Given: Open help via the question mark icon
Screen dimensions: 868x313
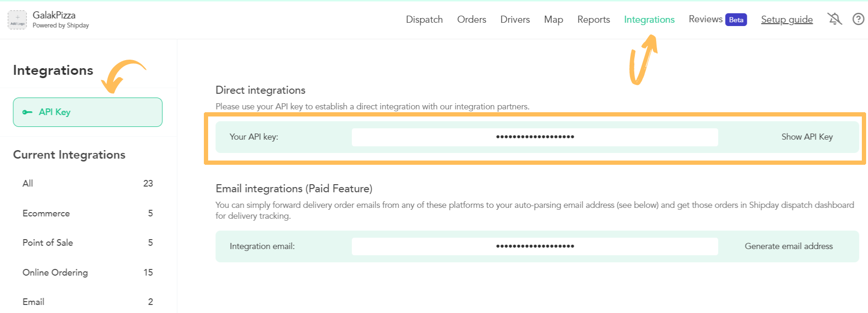Looking at the screenshot, I should (858, 19).
